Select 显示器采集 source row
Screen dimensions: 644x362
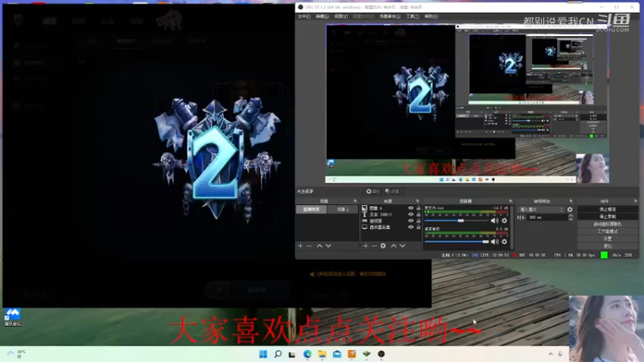coord(392,227)
